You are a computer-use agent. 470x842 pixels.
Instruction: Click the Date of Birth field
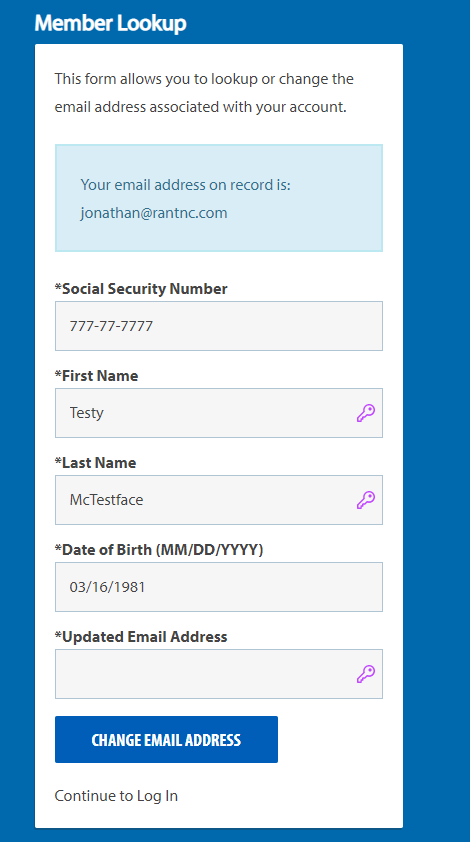pyautogui.click(x=219, y=587)
